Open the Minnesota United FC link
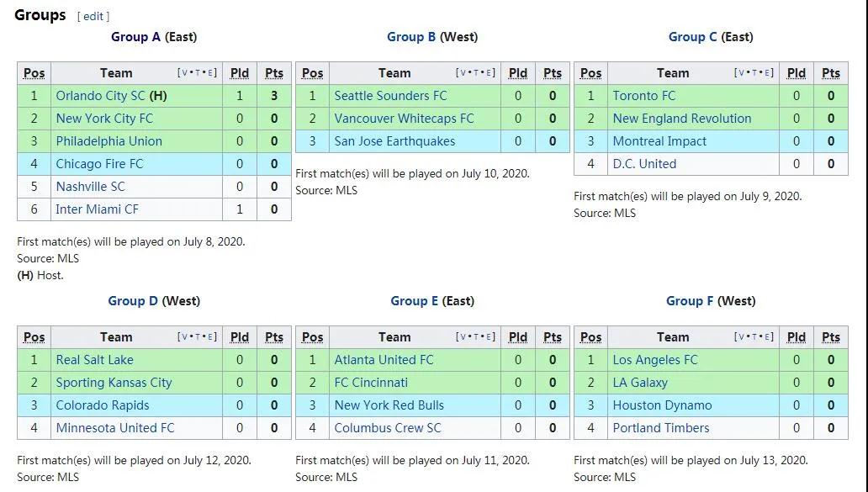 click(x=115, y=428)
